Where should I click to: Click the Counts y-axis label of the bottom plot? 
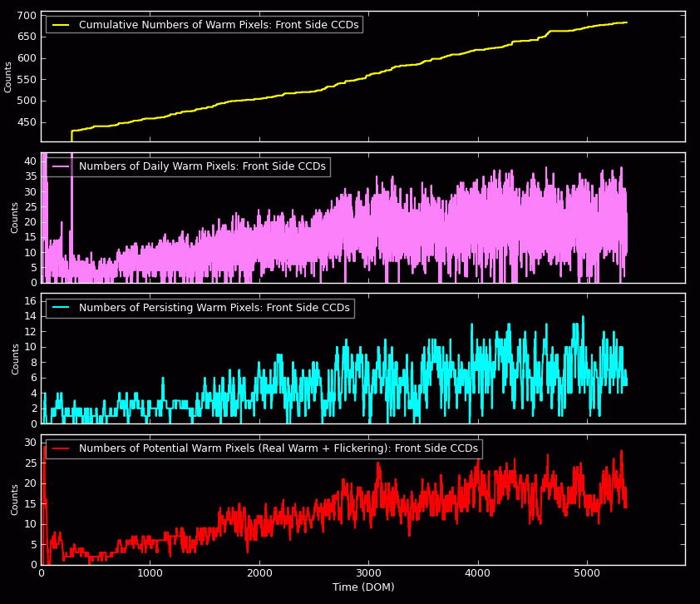(15, 499)
